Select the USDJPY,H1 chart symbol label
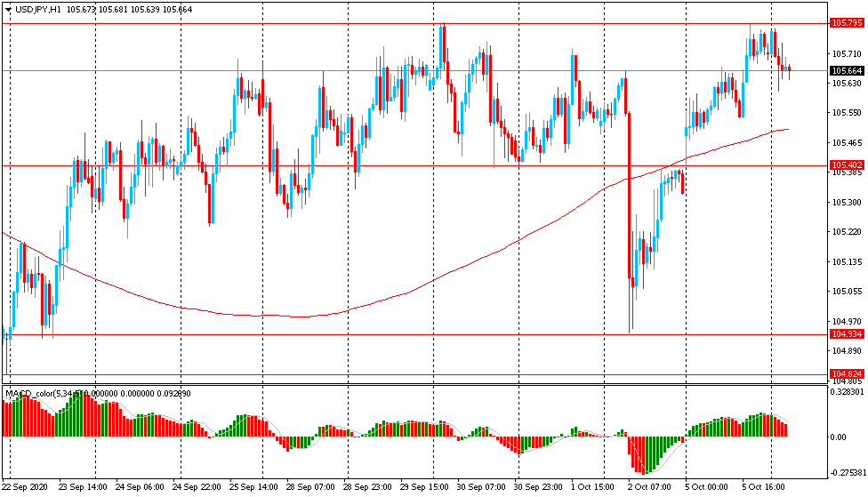The width and height of the screenshot is (868, 497). (38, 10)
